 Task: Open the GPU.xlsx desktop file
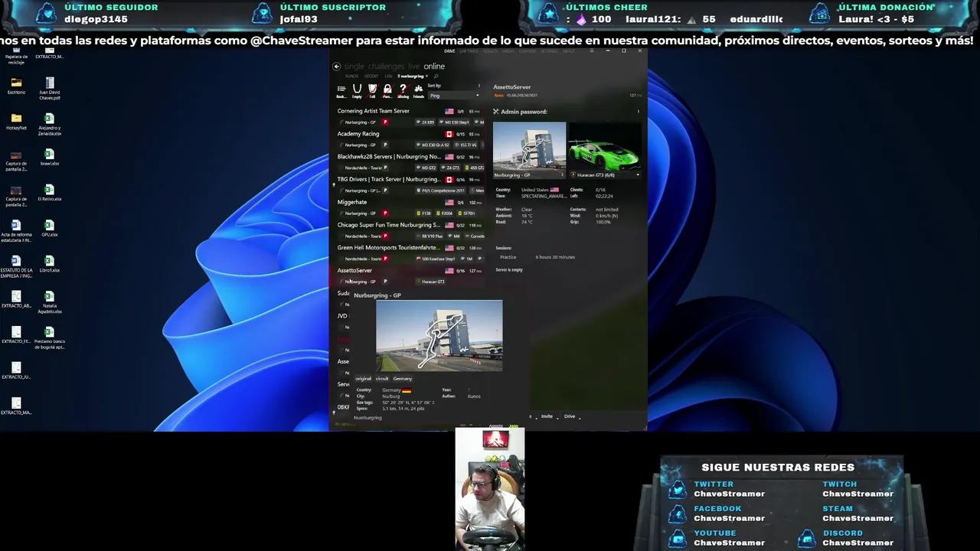tap(50, 228)
